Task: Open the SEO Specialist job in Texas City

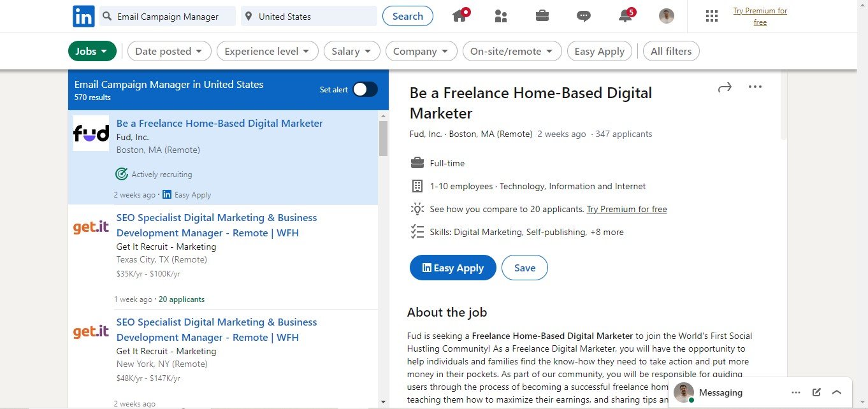Action: pos(217,226)
